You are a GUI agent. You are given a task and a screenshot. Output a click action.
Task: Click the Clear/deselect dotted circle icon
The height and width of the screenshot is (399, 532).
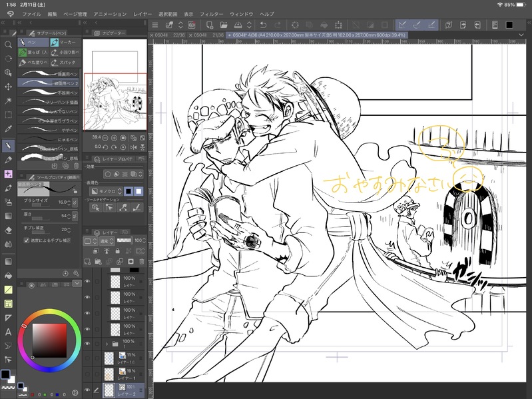tap(295, 25)
